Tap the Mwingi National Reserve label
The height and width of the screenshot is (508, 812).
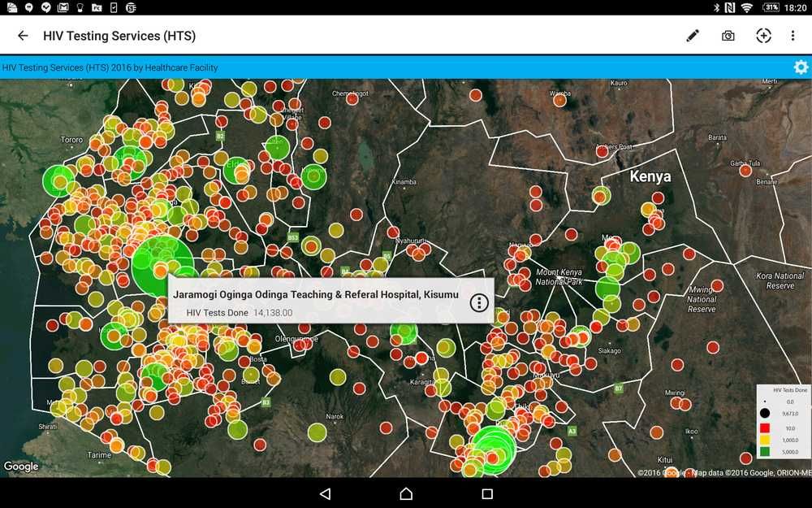[702, 299]
